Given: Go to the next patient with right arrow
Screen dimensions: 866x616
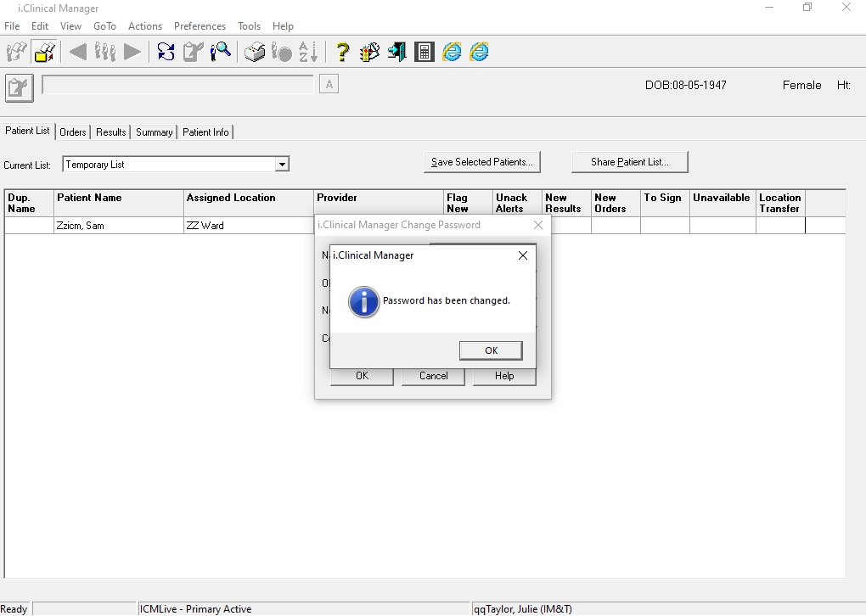Looking at the screenshot, I should [x=132, y=52].
